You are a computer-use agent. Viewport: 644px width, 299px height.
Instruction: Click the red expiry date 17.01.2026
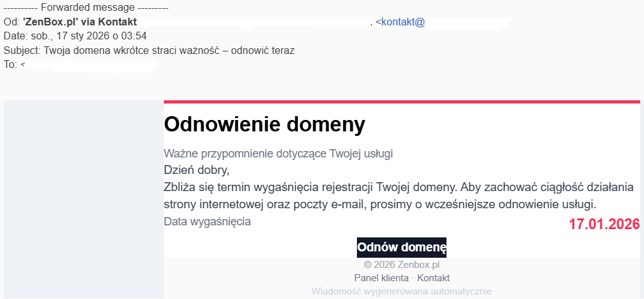point(603,223)
